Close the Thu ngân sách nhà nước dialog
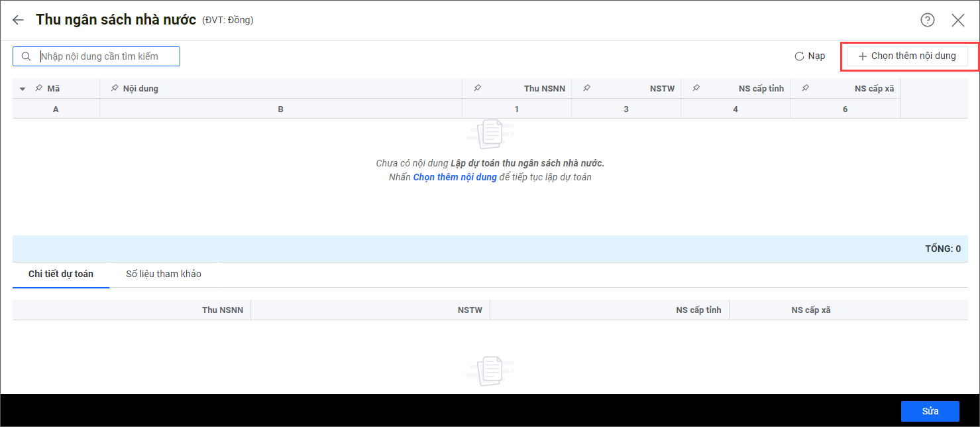Viewport: 980px width, 427px height. pos(957,20)
